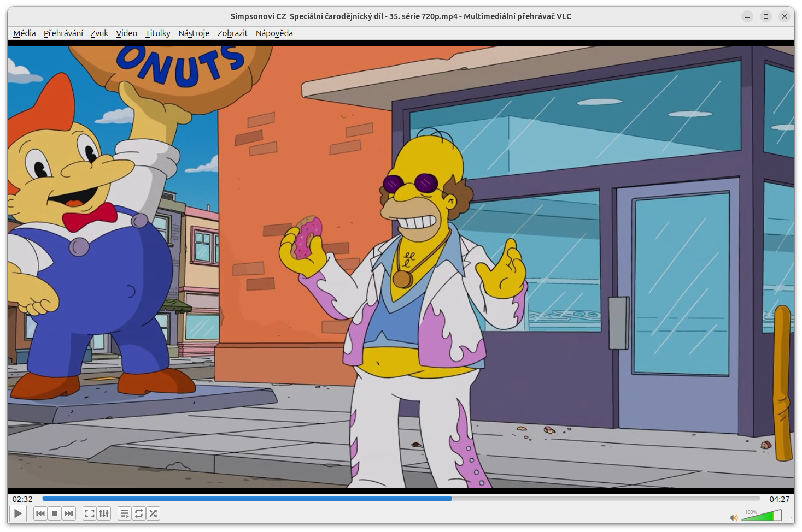The width and height of the screenshot is (802, 532).
Task: Mute audio with speaker icon
Action: (734, 517)
